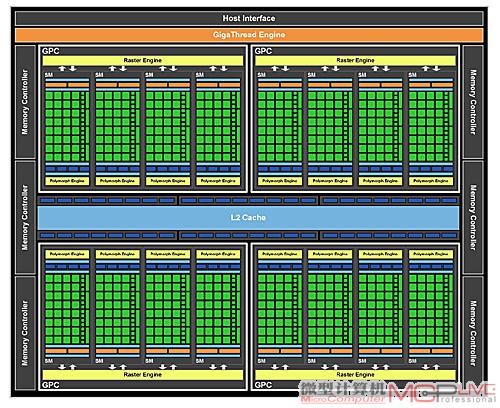Select the top-right GPC Raster Engine bar
The image size is (500, 408).
point(355,60)
